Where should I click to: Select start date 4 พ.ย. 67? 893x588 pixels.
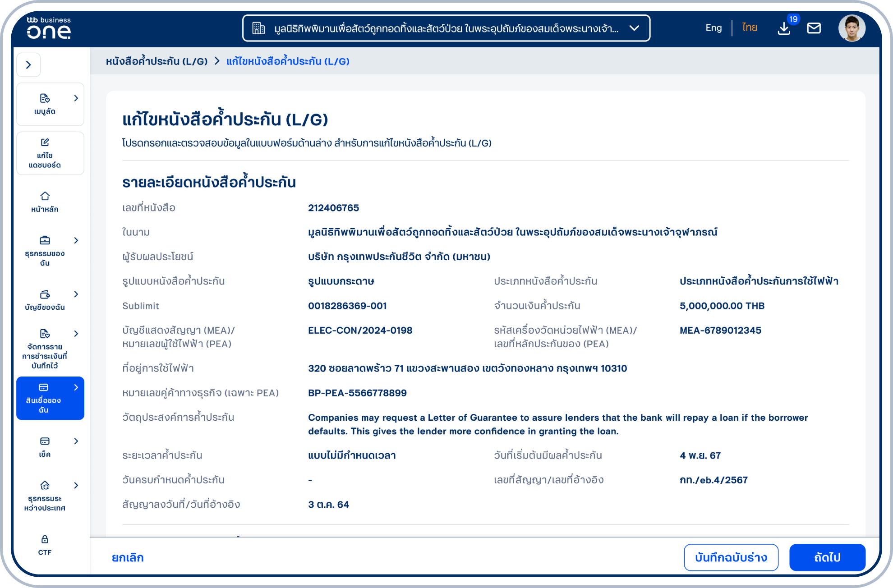[700, 455]
